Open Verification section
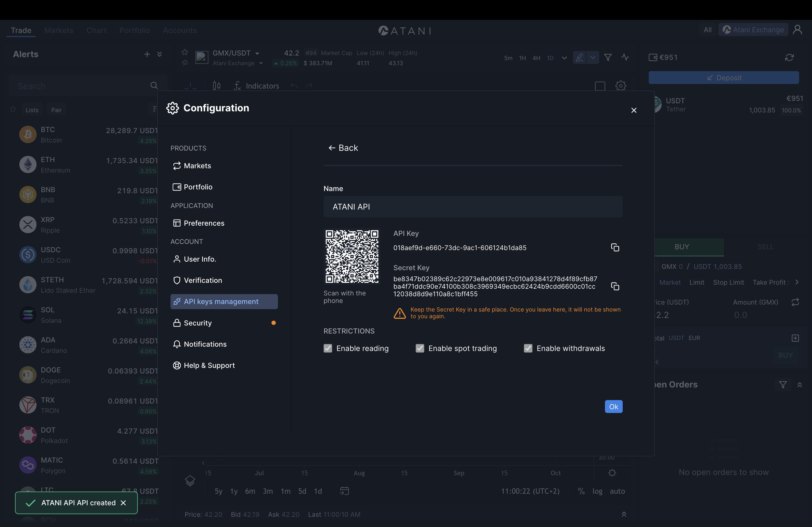This screenshot has height=527, width=812. coord(224,280)
